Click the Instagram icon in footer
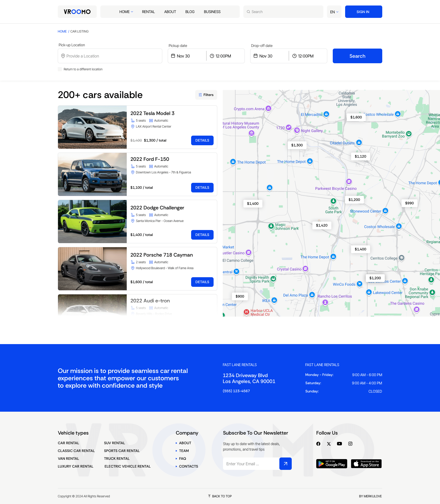440x504 pixels. pyautogui.click(x=350, y=444)
